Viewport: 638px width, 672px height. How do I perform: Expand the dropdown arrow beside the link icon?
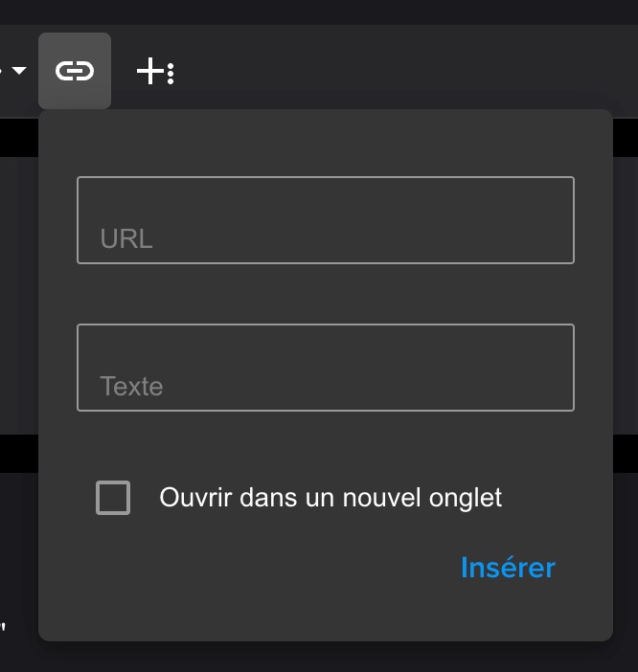pyautogui.click(x=18, y=71)
